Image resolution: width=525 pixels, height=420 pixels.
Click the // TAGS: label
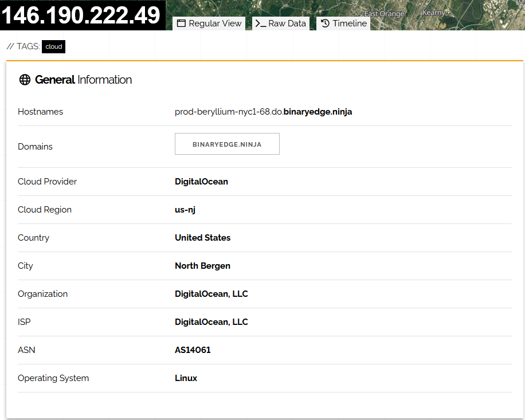[x=23, y=46]
